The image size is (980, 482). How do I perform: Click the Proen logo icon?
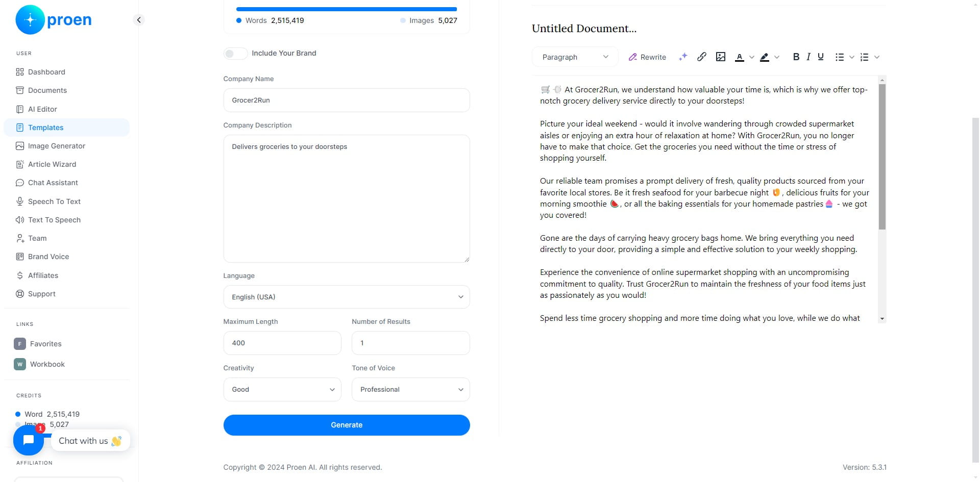pos(30,20)
